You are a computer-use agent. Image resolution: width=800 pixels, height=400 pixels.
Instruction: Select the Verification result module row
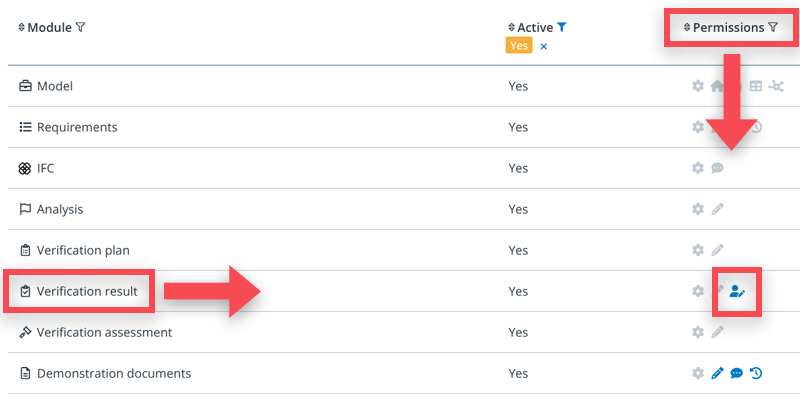(86, 291)
